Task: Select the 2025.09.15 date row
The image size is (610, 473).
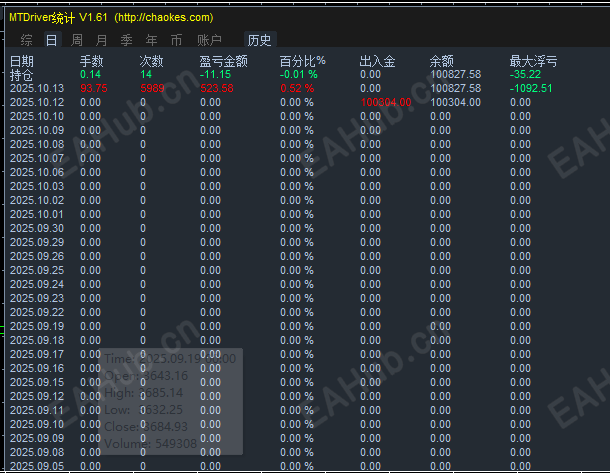Action: coord(37,382)
